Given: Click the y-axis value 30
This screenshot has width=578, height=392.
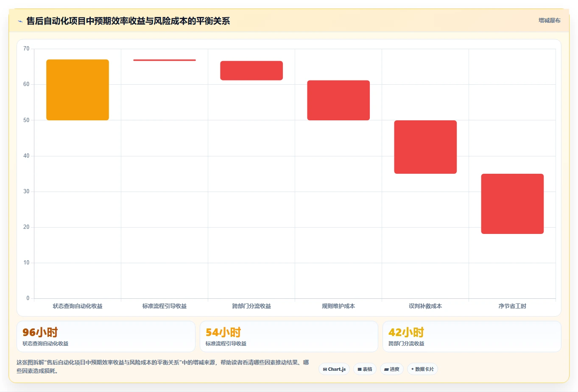Looking at the screenshot, I should [x=26, y=192].
